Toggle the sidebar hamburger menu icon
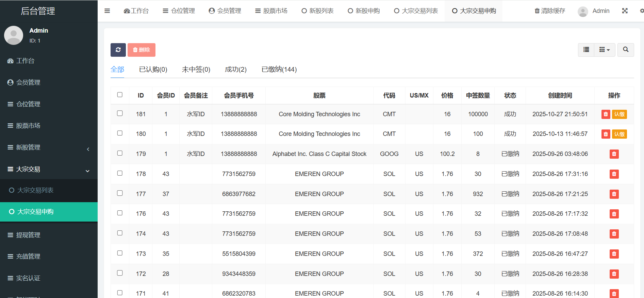Viewport: 644px width, 298px height. (107, 11)
